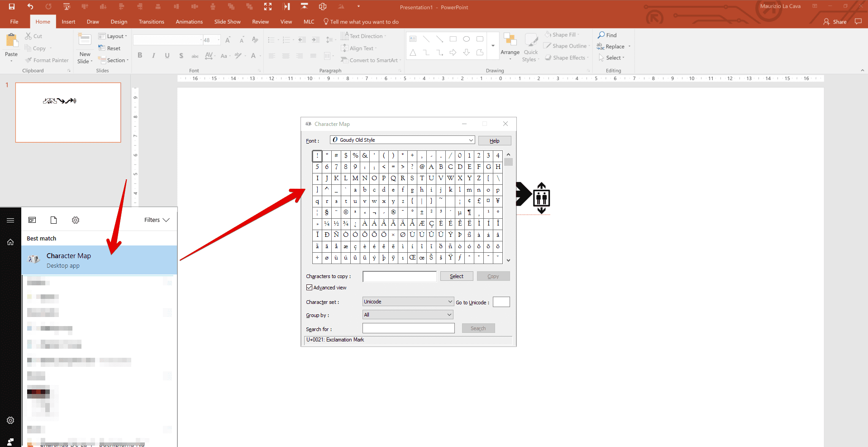Click the Copy button in Character Map
Image resolution: width=868 pixels, height=447 pixels.
click(x=493, y=276)
